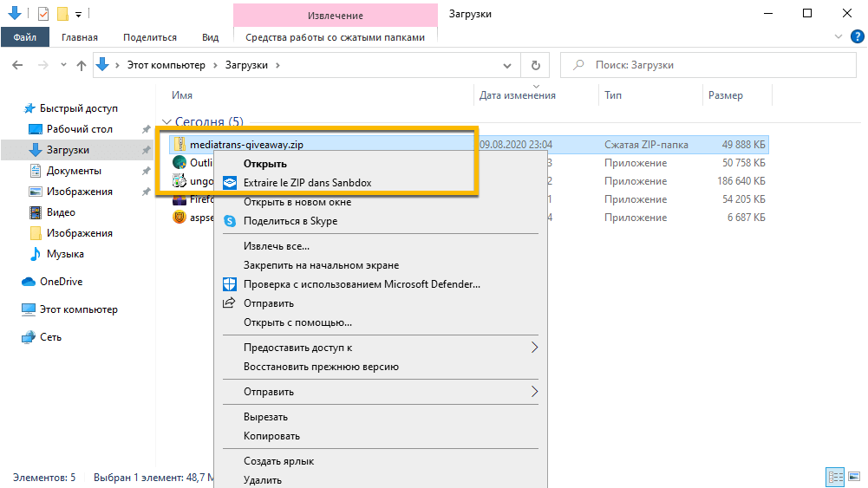Screen dimensions: 868x488
Task: Click the Skype icon in the context menu
Action: click(230, 221)
